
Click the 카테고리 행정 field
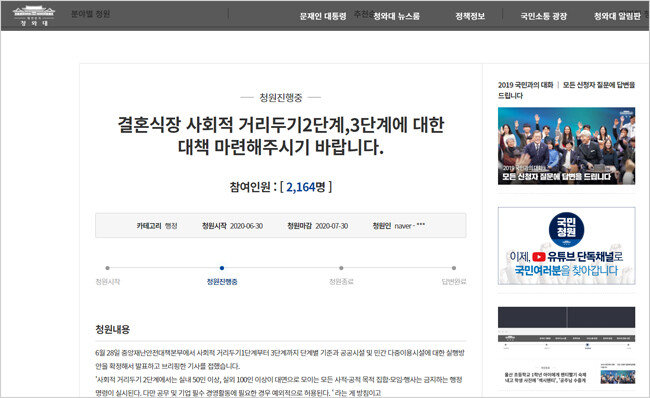(157, 226)
